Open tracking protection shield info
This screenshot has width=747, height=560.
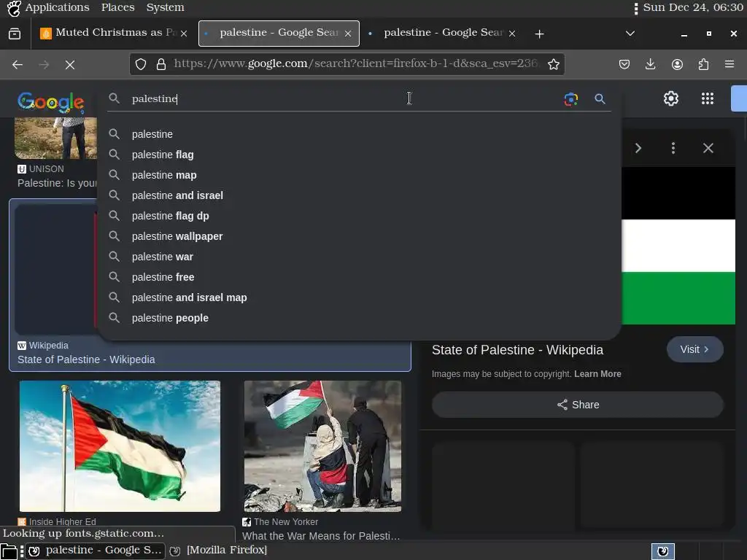141,64
